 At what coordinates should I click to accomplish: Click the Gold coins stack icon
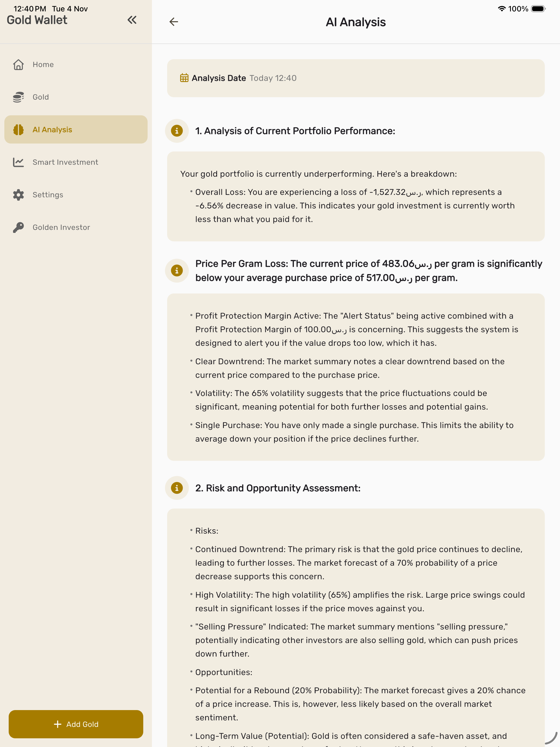tap(18, 97)
